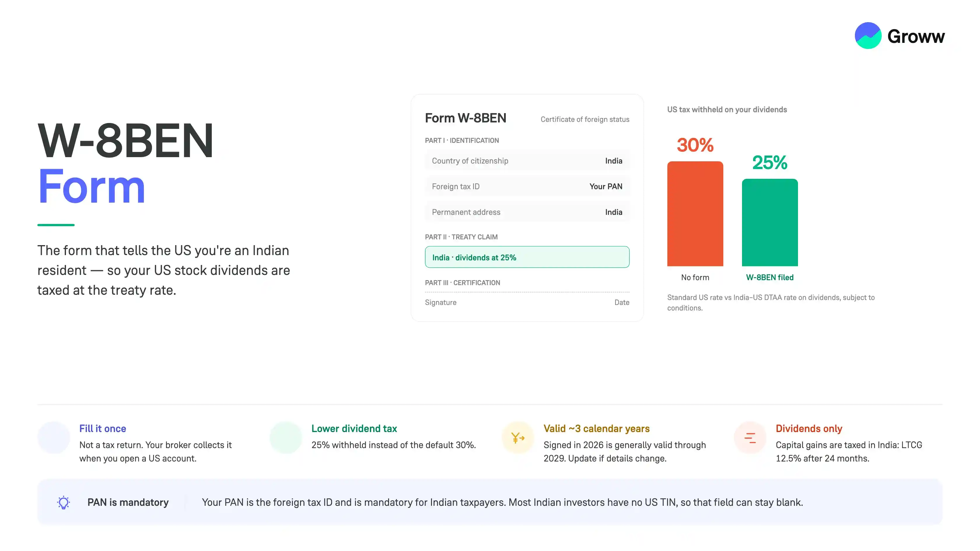Viewport: 980px width, 551px height.
Task: Click the Date label in the form card
Action: (622, 302)
